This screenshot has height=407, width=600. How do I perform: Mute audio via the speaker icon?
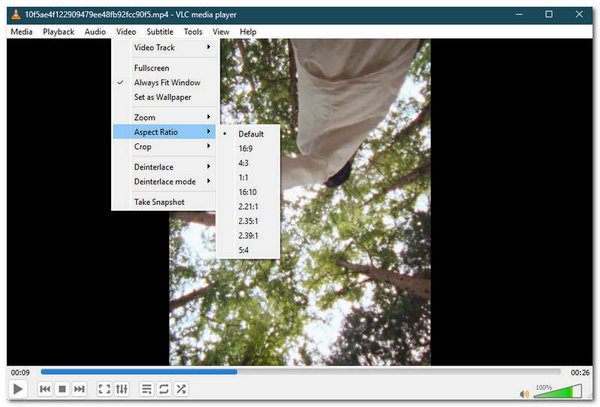click(526, 392)
